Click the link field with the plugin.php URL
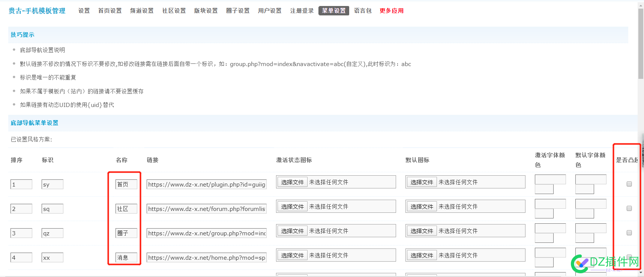This screenshot has width=644, height=277. (x=207, y=184)
